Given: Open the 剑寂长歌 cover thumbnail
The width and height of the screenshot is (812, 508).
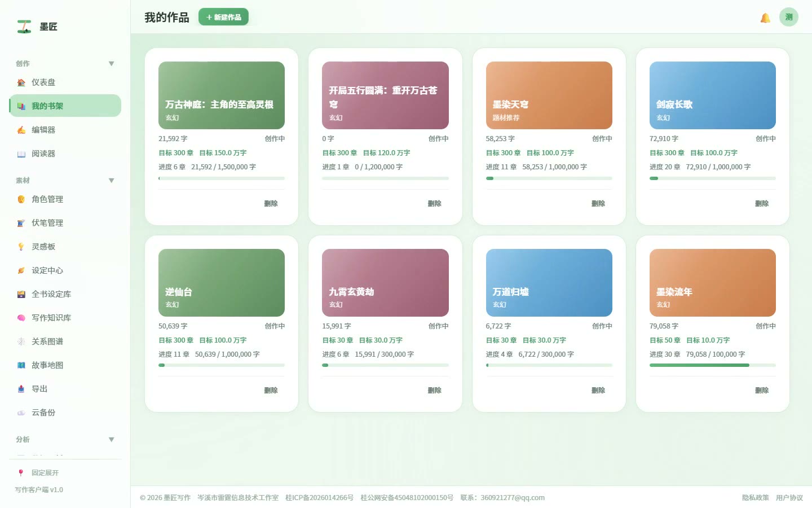Looking at the screenshot, I should tap(713, 95).
